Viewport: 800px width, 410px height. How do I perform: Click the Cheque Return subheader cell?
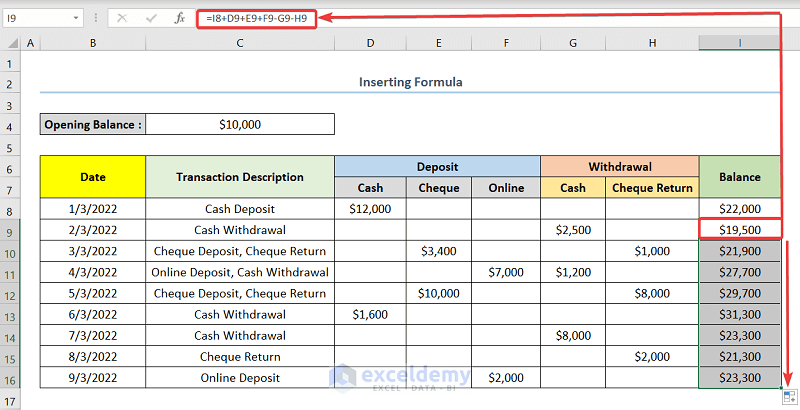pyautogui.click(x=652, y=188)
